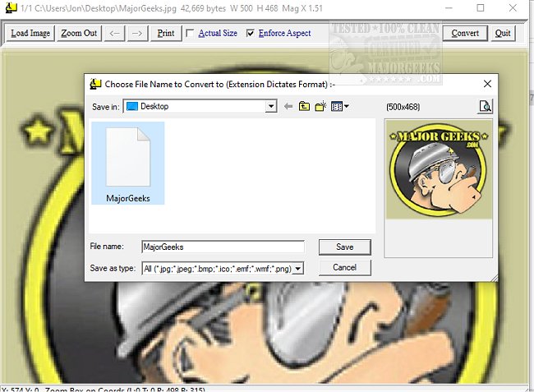Image resolution: width=534 pixels, height=392 pixels.
Task: Click the Zoom Out button
Action: click(79, 34)
